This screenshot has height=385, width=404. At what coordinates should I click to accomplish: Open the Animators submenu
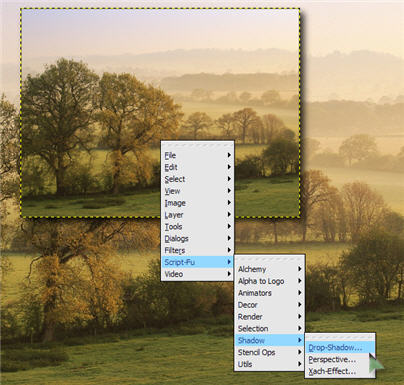(x=269, y=293)
